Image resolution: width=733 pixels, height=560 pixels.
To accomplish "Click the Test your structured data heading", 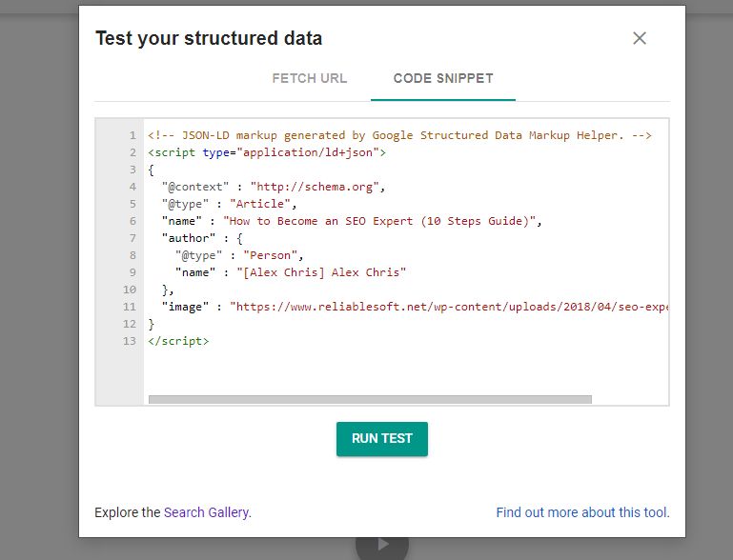I will coord(209,38).
